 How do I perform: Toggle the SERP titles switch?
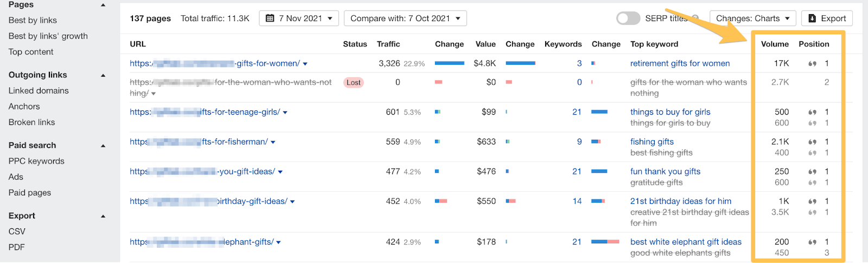click(x=628, y=18)
